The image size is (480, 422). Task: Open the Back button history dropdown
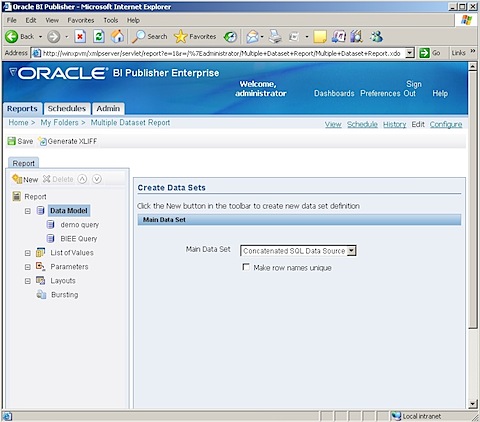[x=40, y=37]
